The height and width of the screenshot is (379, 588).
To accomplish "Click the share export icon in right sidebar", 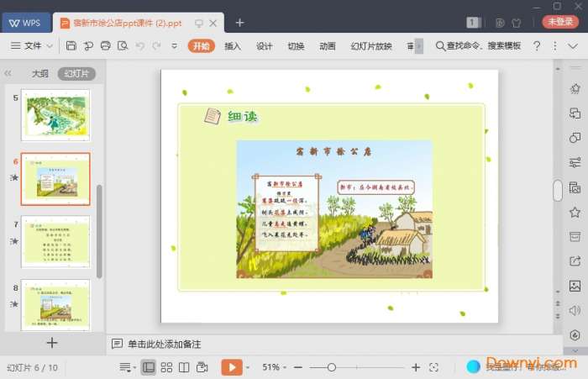I will (575, 261).
